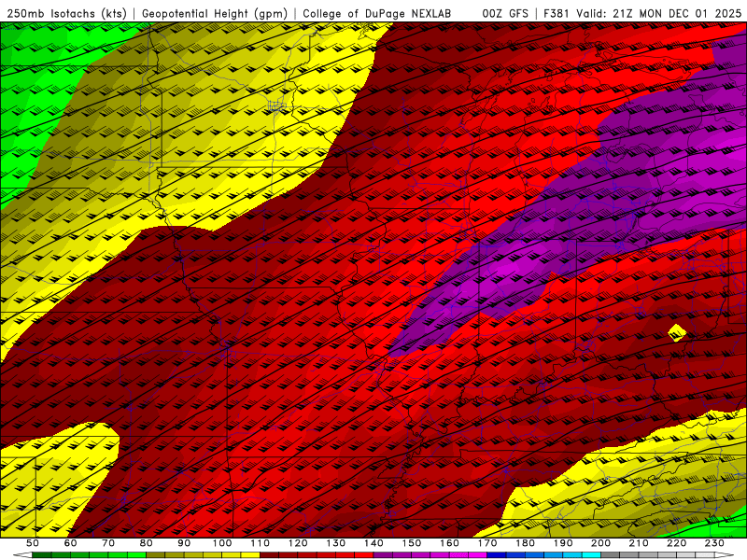
Task: Click the legend value 110
Action: [260, 543]
